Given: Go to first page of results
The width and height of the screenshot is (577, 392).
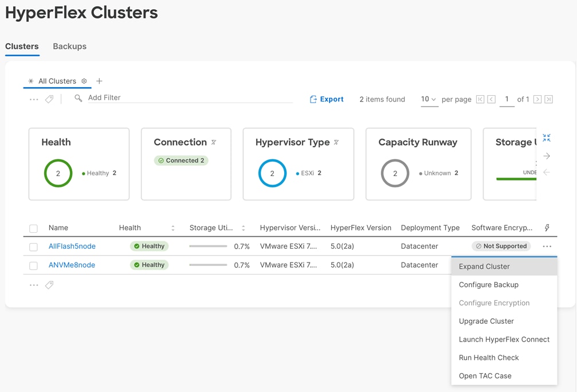Looking at the screenshot, I should [480, 99].
